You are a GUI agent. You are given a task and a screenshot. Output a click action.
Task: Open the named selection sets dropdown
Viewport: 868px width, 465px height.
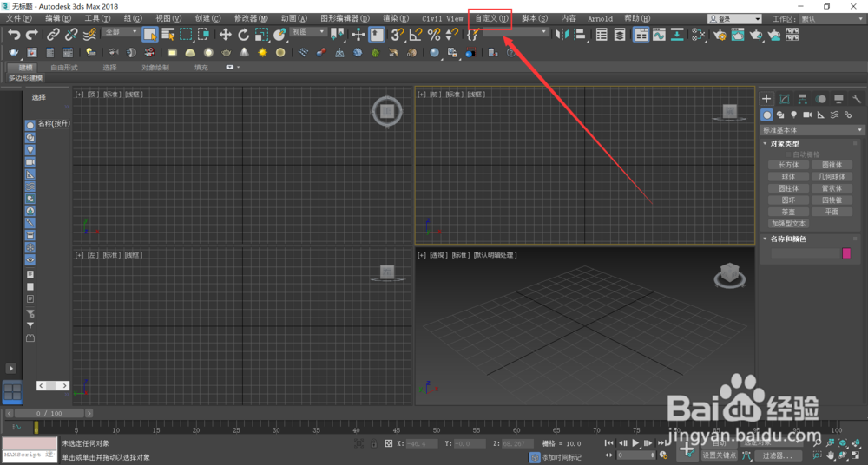pyautogui.click(x=515, y=32)
